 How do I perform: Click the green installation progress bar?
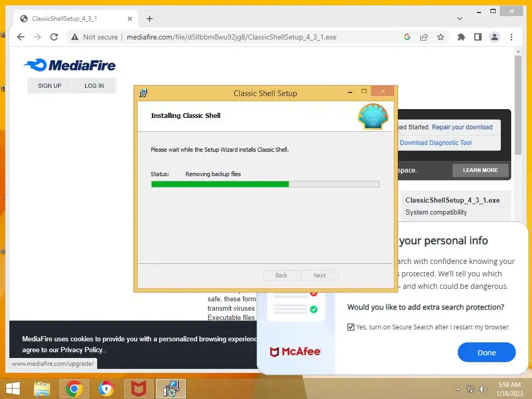coord(265,184)
